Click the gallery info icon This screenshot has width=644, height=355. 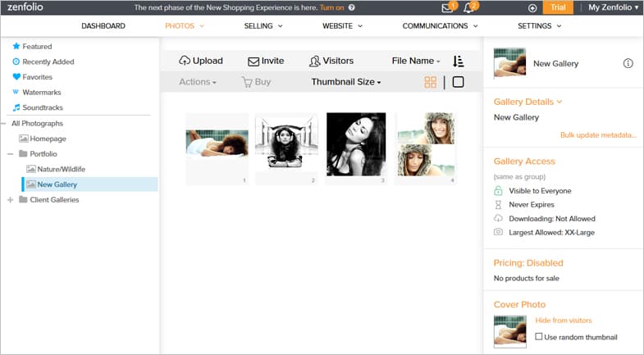pos(628,63)
